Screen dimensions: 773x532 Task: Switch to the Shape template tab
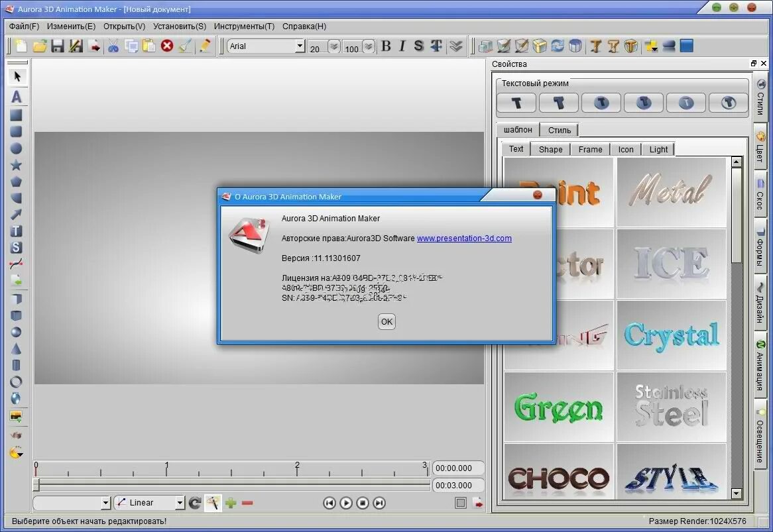(550, 149)
